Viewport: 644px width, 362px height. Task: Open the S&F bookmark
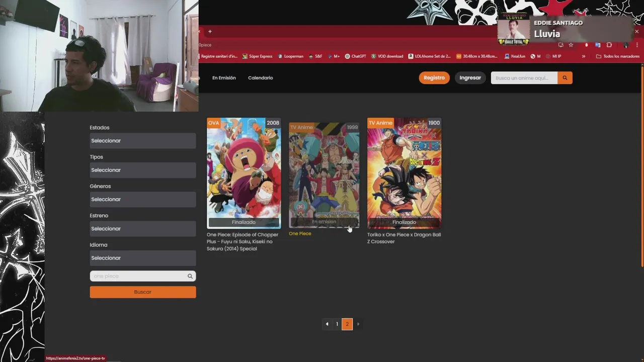click(315, 56)
